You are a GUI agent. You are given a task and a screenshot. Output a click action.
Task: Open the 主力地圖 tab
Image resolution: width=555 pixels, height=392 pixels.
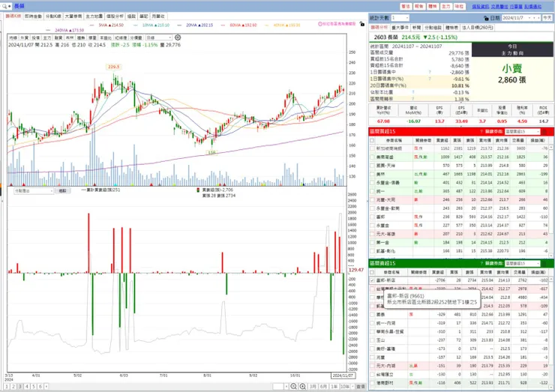(94, 16)
